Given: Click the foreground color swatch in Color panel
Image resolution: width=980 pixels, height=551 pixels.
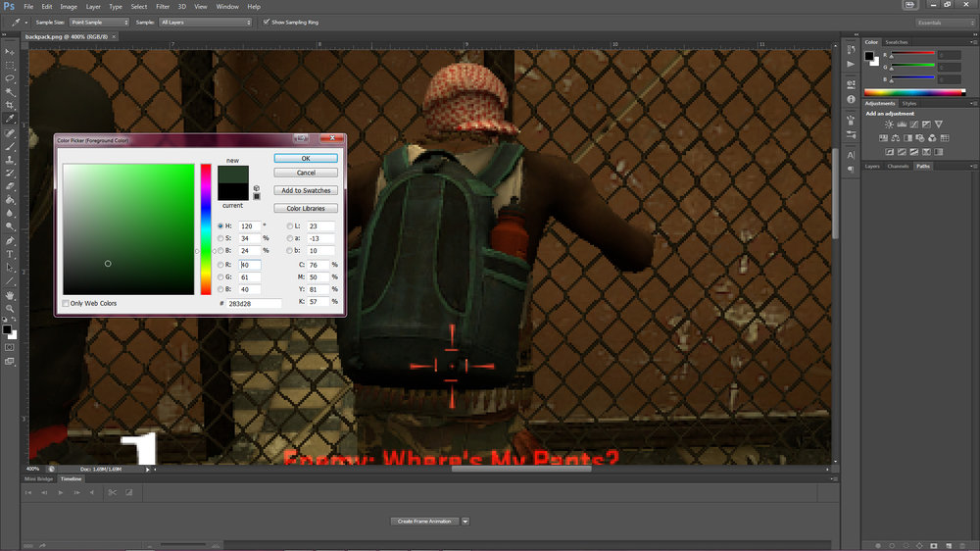Looking at the screenshot, I should click(868, 56).
